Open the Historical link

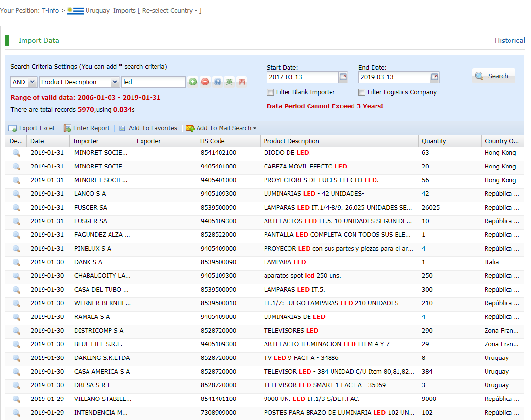pos(509,41)
